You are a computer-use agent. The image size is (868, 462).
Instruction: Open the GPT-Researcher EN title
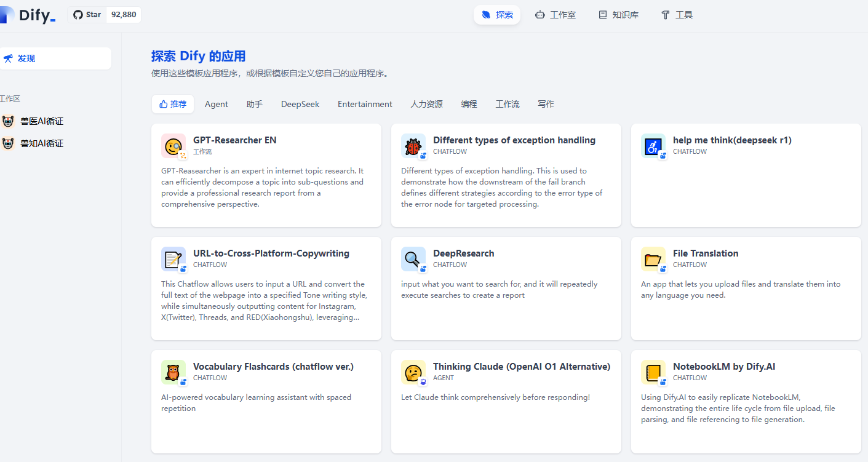coord(235,140)
